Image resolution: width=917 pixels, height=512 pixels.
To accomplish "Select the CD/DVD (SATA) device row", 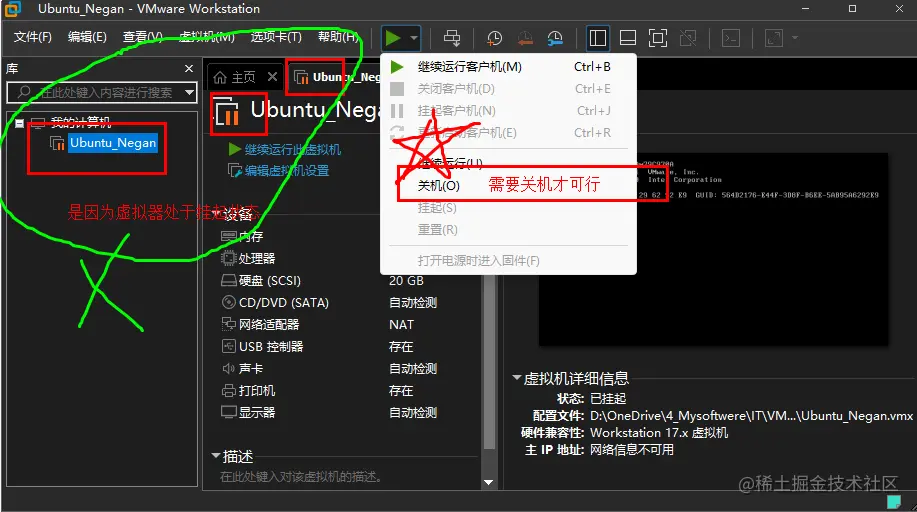I will coord(349,303).
